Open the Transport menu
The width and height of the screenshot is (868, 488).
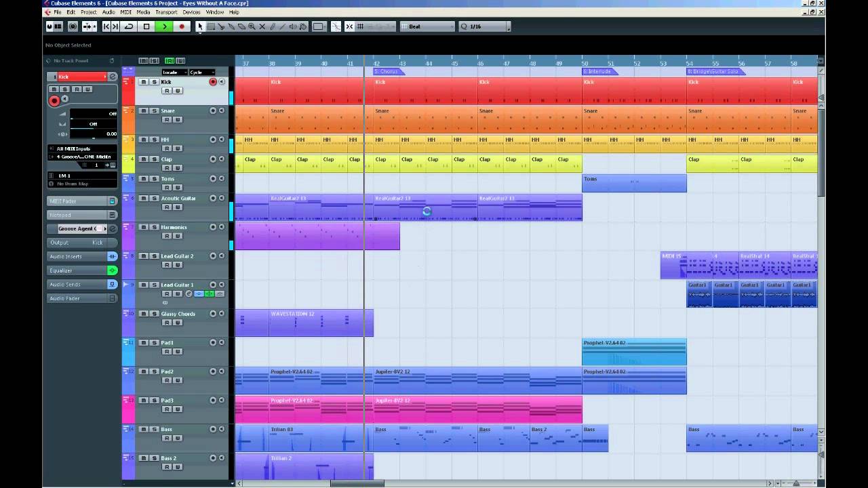point(166,12)
